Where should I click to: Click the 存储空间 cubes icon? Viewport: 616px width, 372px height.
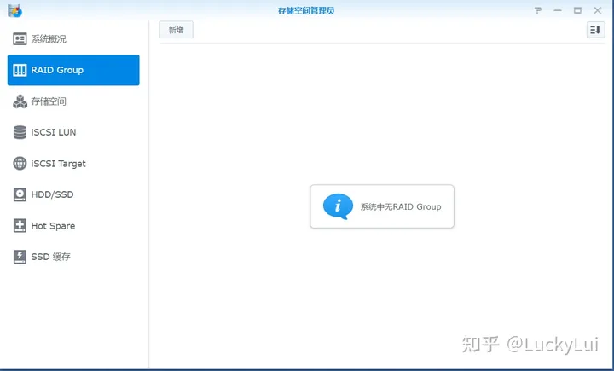pos(20,101)
